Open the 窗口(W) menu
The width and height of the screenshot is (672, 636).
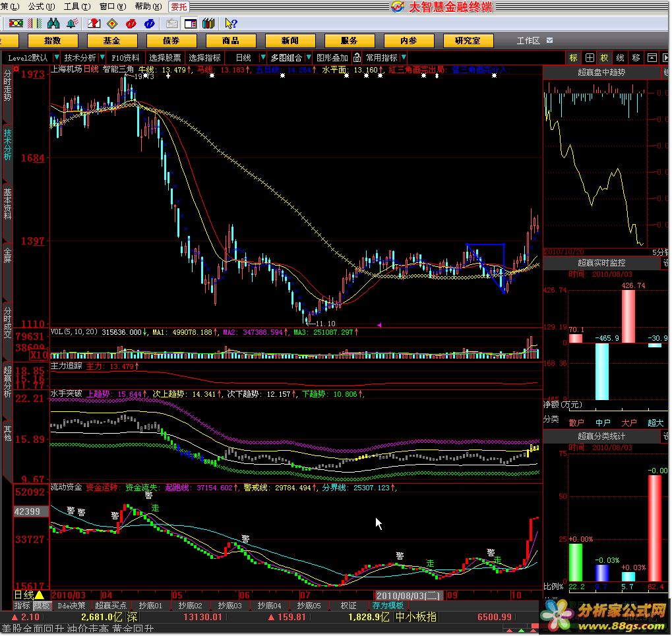click(x=113, y=7)
